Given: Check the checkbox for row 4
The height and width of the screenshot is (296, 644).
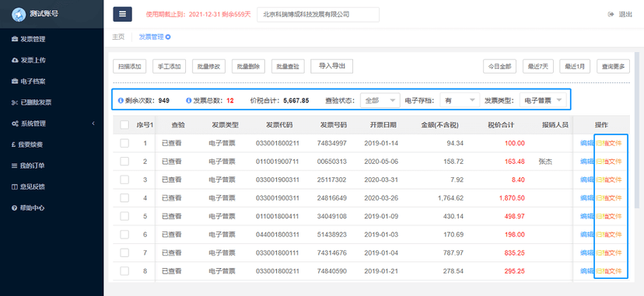Looking at the screenshot, I should click(124, 198).
